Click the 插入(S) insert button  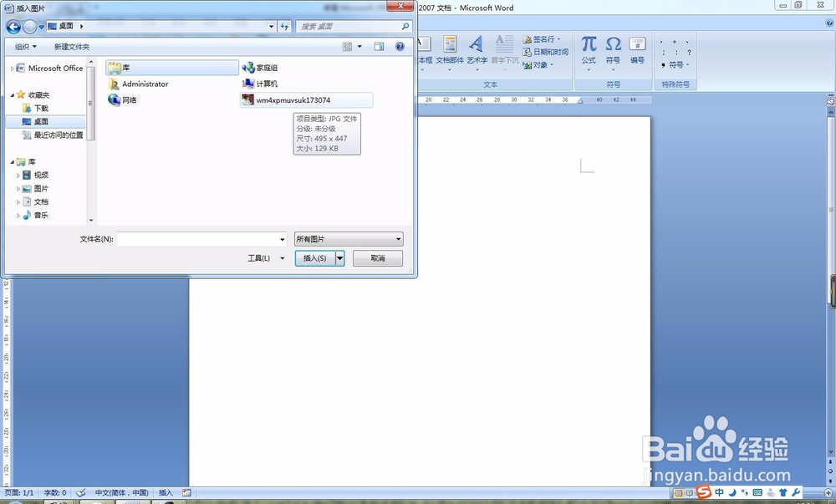click(x=314, y=258)
